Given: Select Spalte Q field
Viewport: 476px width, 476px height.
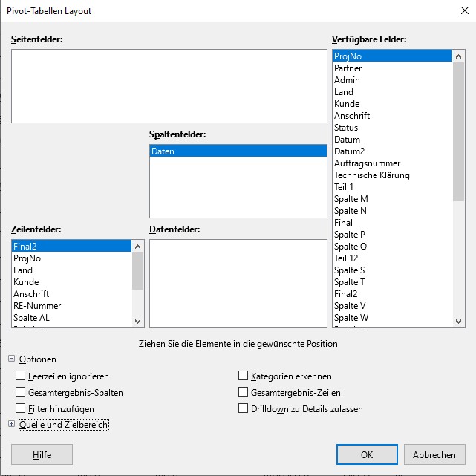Looking at the screenshot, I should tap(392, 246).
